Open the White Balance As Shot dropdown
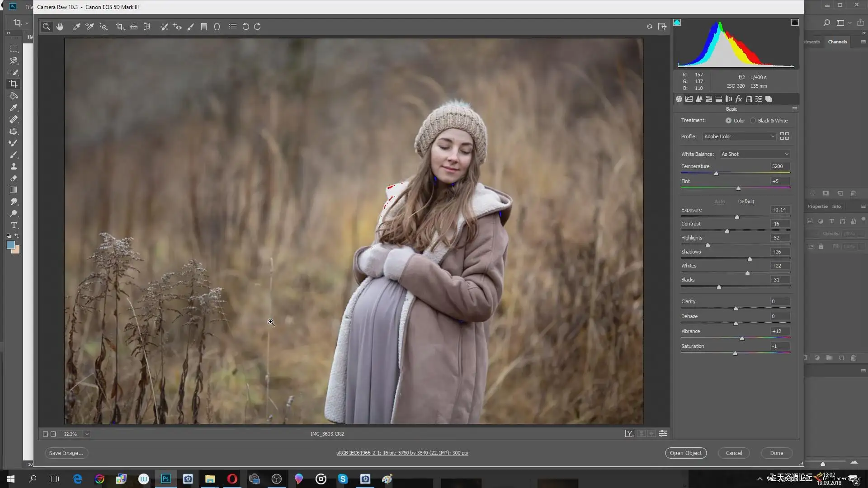The width and height of the screenshot is (868, 488). (755, 154)
